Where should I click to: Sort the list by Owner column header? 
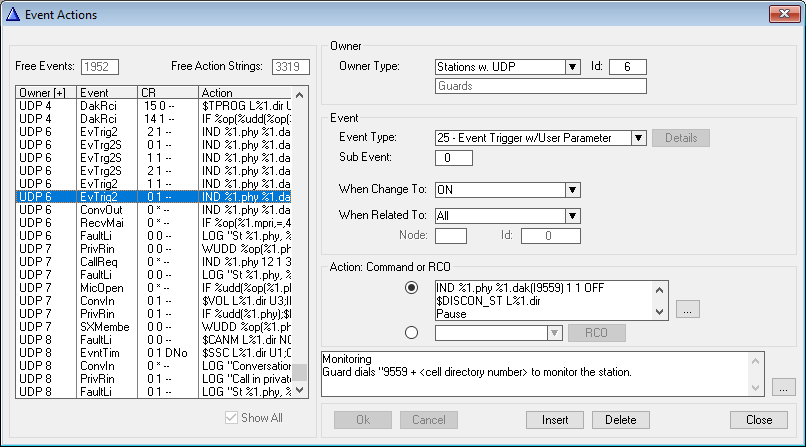coord(46,92)
